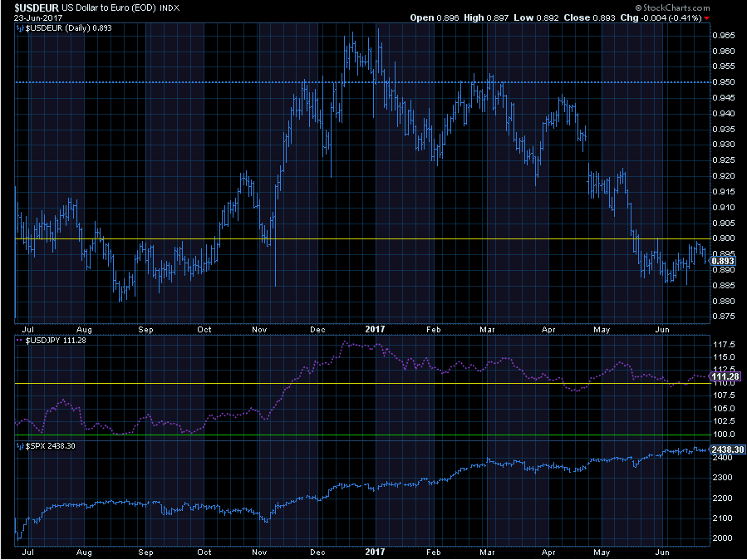Click the dotted line icon before $USDJPY legend
This screenshot has height=560, width=747.
point(20,341)
